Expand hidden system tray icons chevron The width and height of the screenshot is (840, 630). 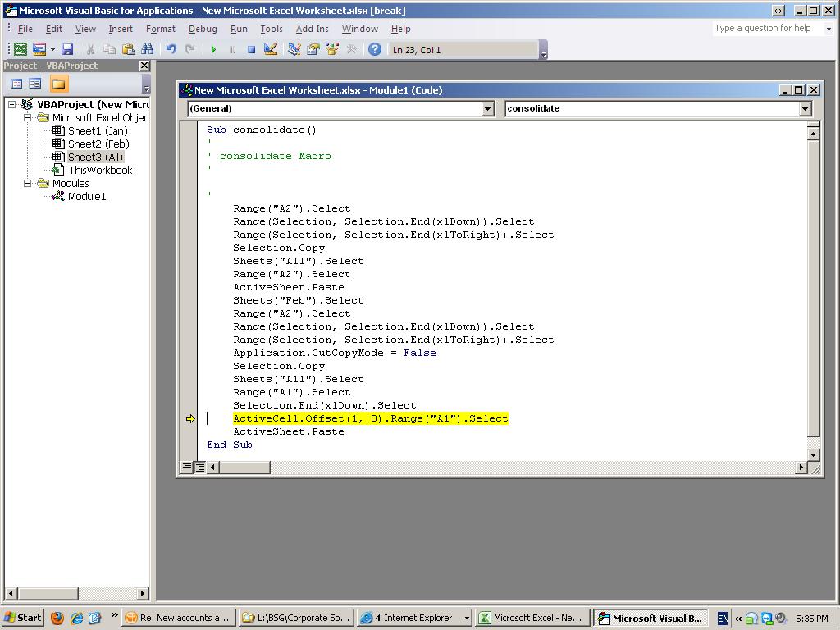737,619
